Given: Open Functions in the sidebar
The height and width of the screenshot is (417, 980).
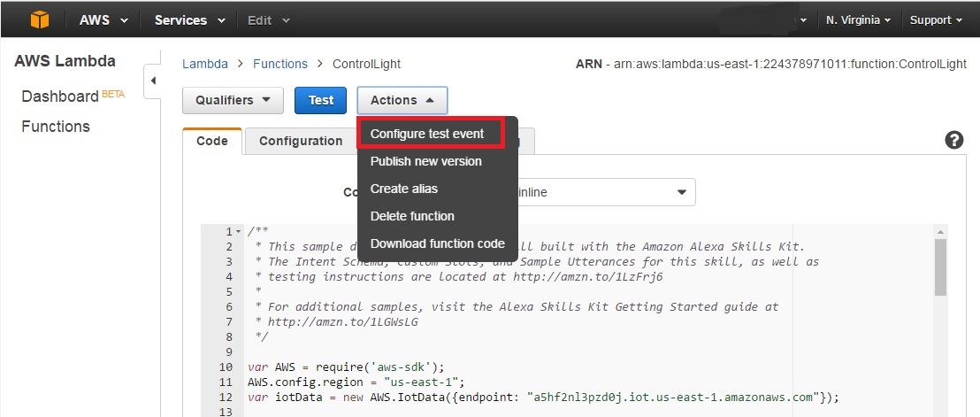Looking at the screenshot, I should coord(56,127).
